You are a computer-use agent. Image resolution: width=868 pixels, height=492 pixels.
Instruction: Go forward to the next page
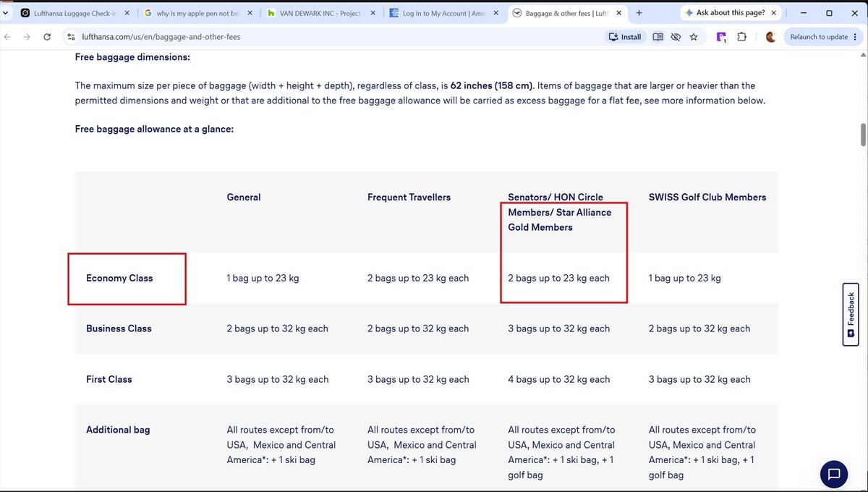pyautogui.click(x=27, y=37)
